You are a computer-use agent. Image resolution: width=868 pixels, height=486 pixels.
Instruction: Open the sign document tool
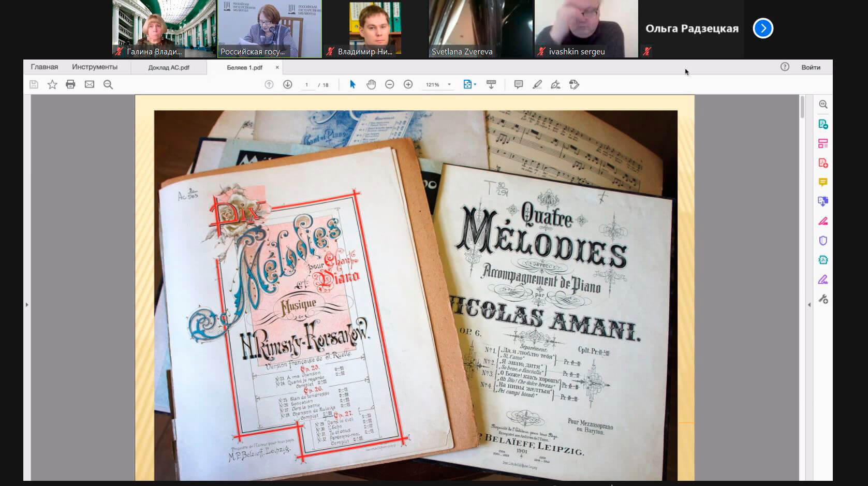555,84
